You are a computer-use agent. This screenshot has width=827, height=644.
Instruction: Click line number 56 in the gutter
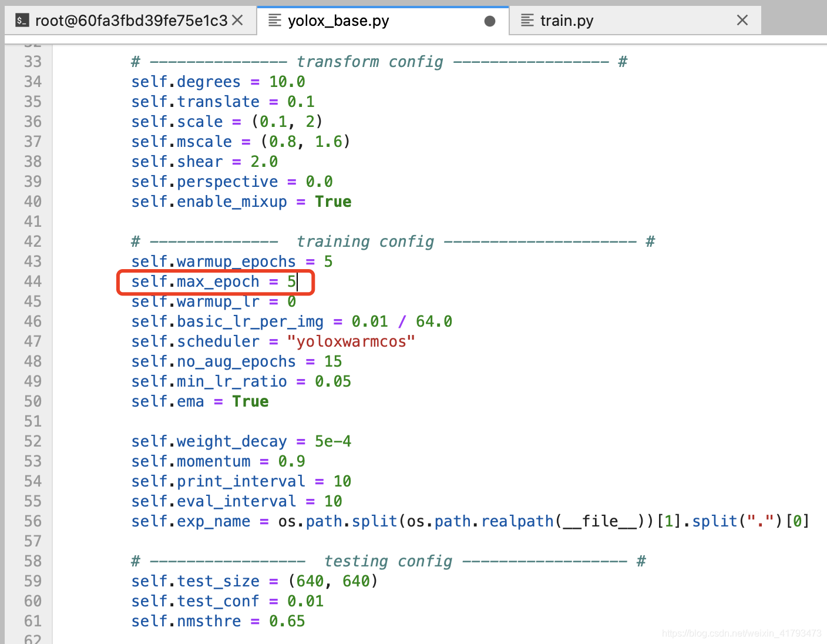point(33,521)
